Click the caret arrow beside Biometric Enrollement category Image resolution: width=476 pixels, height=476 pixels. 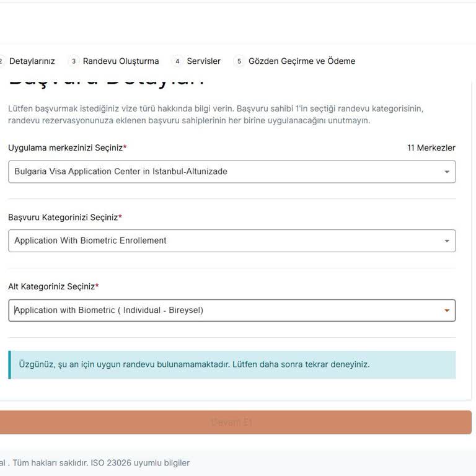447,241
